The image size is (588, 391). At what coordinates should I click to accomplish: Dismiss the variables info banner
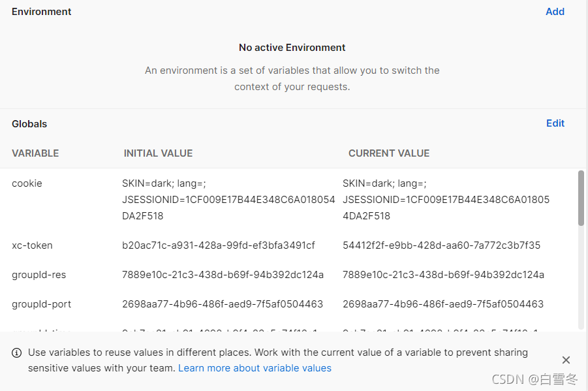pyautogui.click(x=566, y=360)
